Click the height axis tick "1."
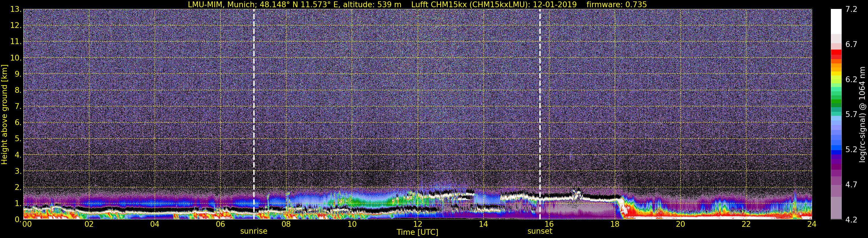The height and width of the screenshot is (238, 868). [x=18, y=203]
